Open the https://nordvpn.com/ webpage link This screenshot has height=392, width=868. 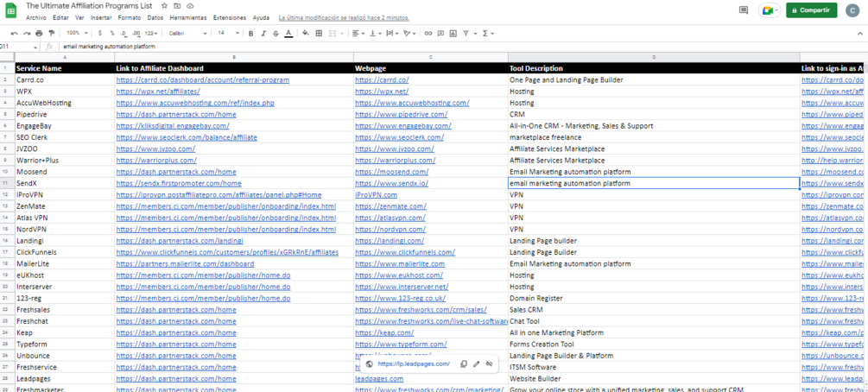point(390,229)
